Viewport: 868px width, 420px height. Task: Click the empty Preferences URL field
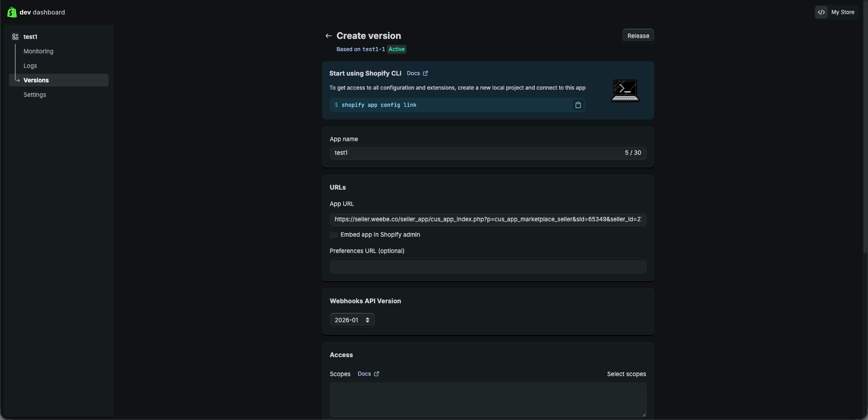[x=487, y=267]
